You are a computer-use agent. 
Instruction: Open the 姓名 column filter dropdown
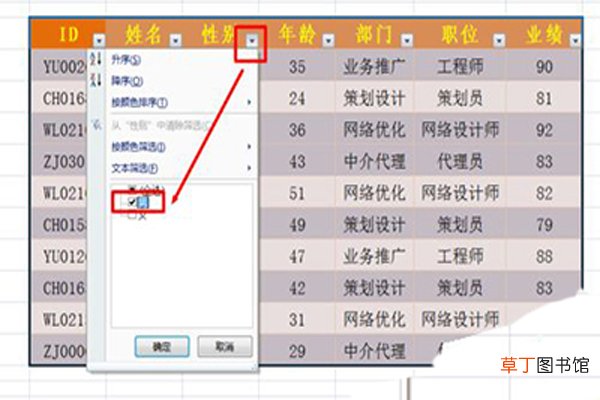point(176,40)
